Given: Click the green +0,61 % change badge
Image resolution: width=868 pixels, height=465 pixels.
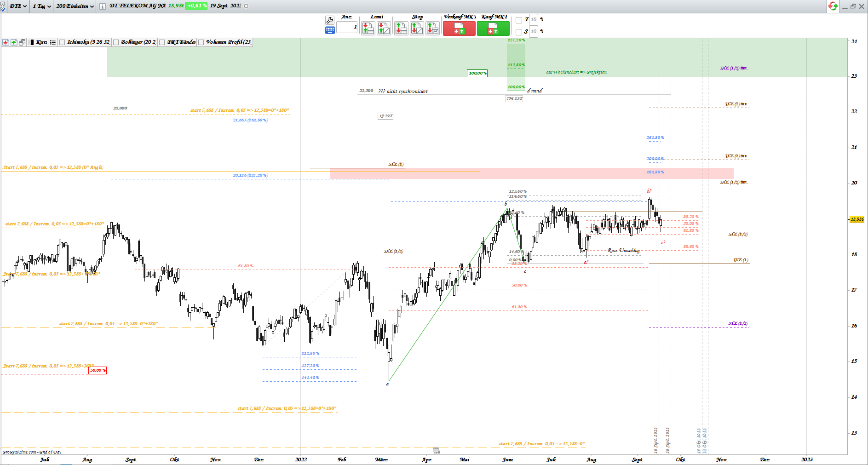Looking at the screenshot, I should [196, 6].
